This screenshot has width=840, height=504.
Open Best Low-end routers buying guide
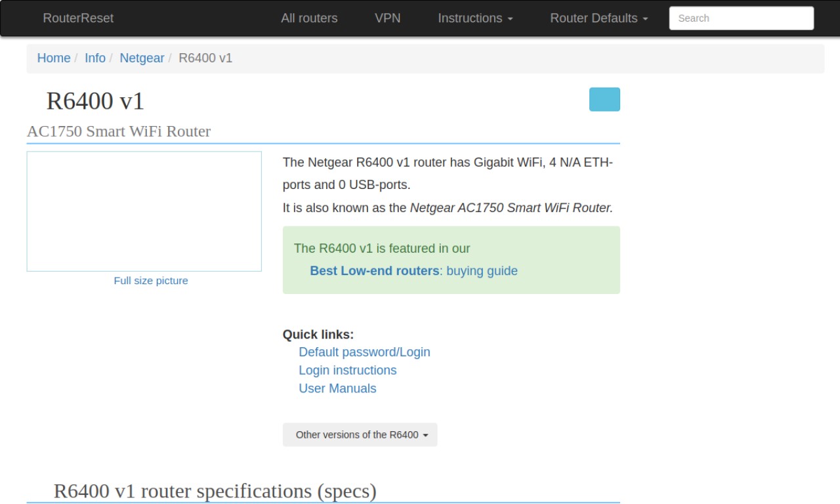[x=413, y=270]
